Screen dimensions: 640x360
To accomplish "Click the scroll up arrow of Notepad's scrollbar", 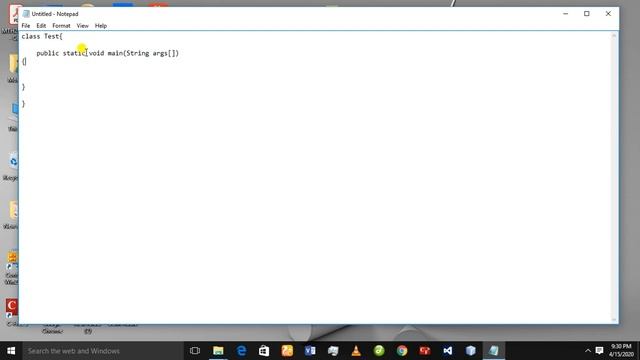I will tap(614, 36).
